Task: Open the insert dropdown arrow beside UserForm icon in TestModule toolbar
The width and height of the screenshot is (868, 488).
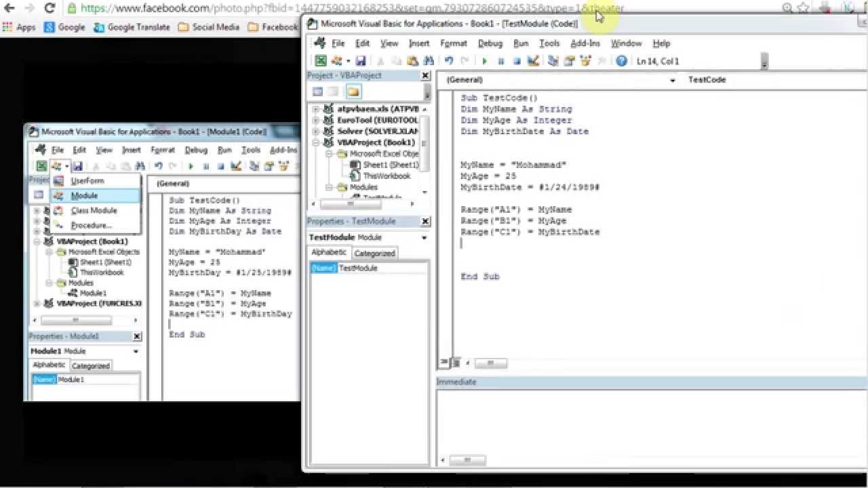Action: pos(348,61)
